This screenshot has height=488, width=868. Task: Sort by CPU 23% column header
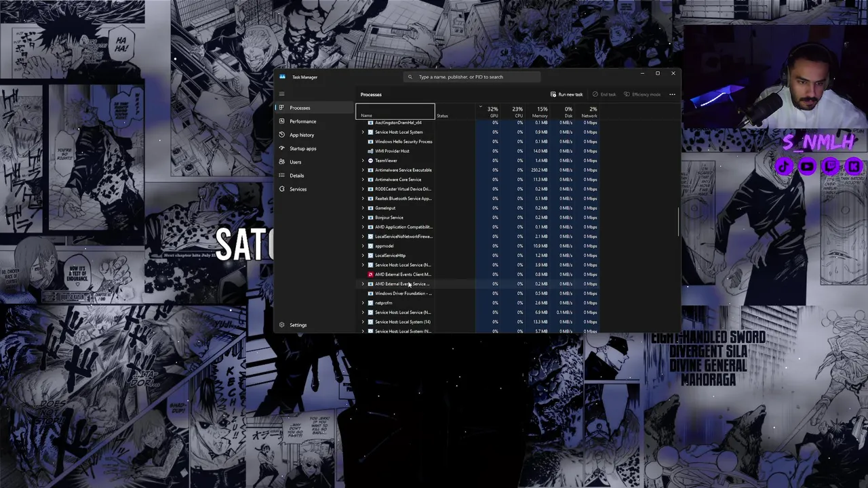pyautogui.click(x=513, y=112)
